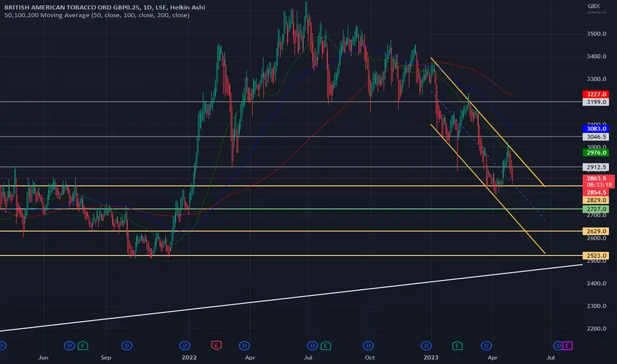Select the green 2727.0 price label

coord(596,209)
